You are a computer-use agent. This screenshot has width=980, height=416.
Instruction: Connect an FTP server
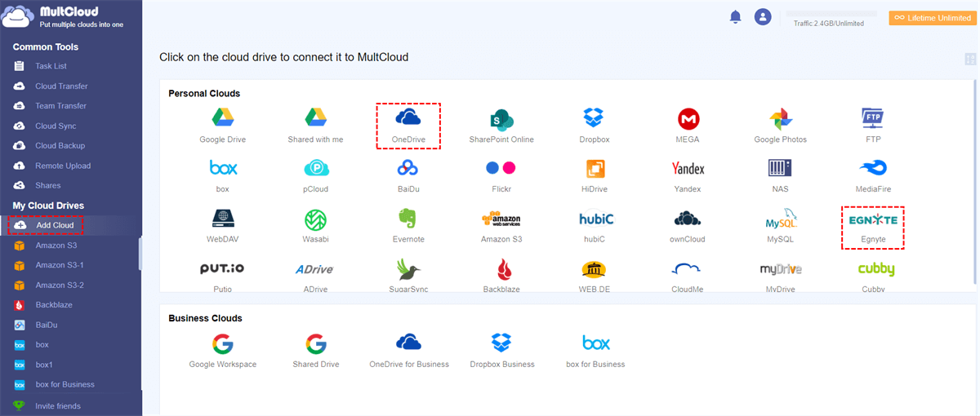coord(875,126)
